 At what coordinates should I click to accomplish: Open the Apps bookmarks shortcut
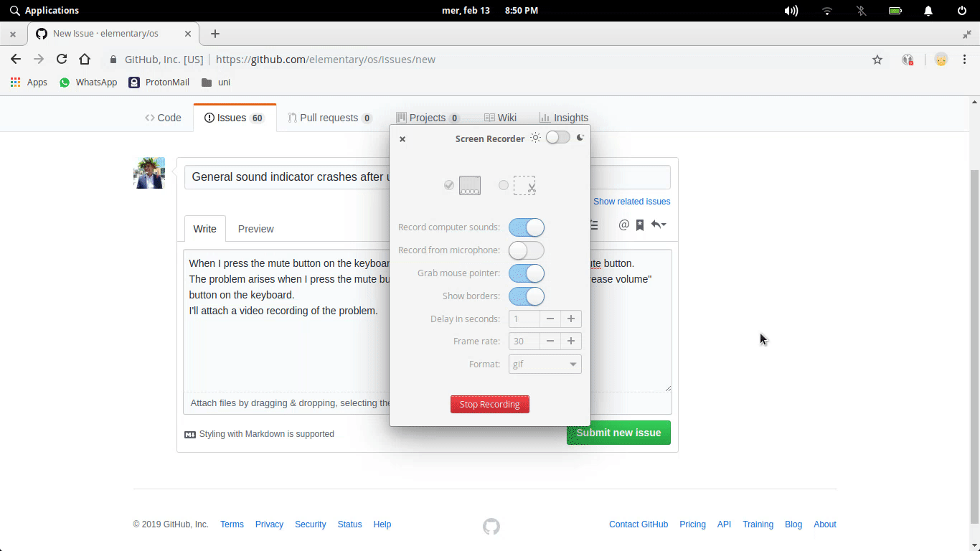tap(29, 83)
